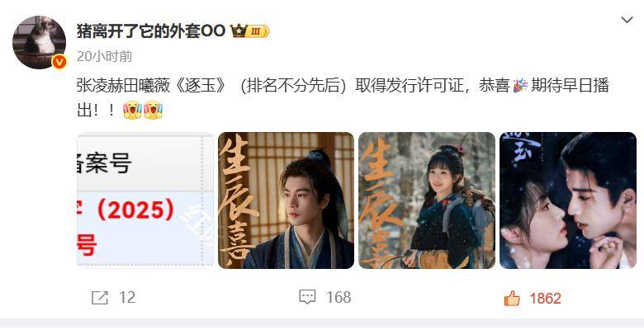Open the poster's cat avatar
This screenshot has width=644, height=330.
point(39,42)
